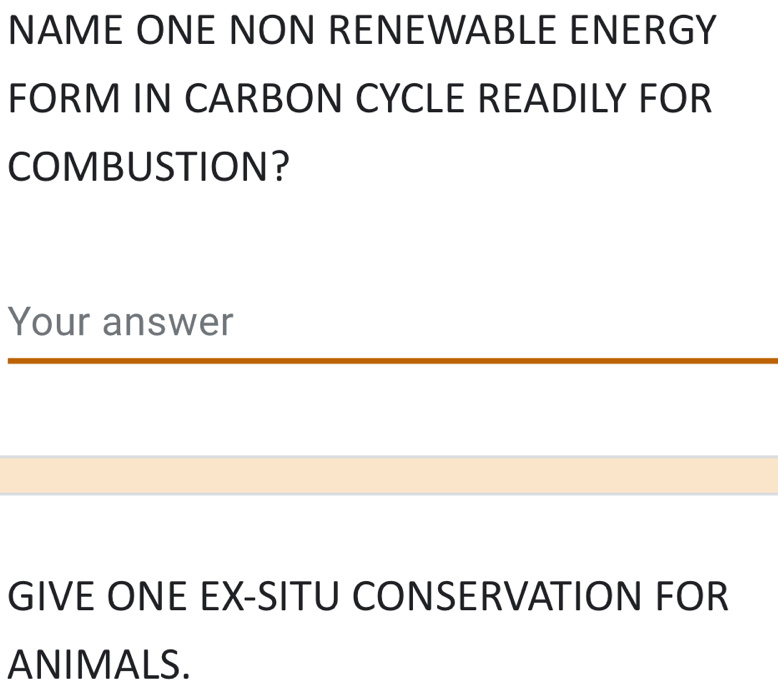Click the word 'ENERGY' in the first question

(x=644, y=30)
